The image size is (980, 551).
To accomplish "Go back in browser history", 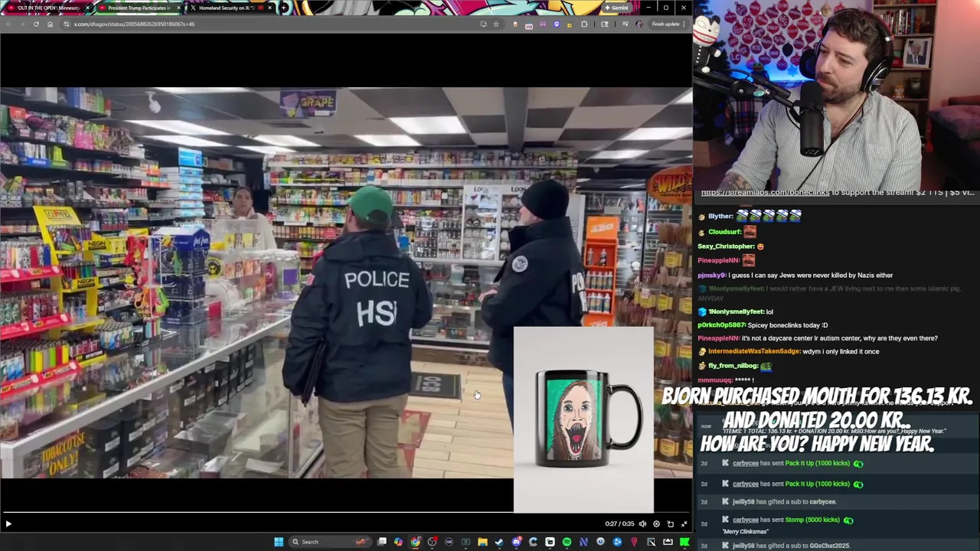I will [8, 24].
